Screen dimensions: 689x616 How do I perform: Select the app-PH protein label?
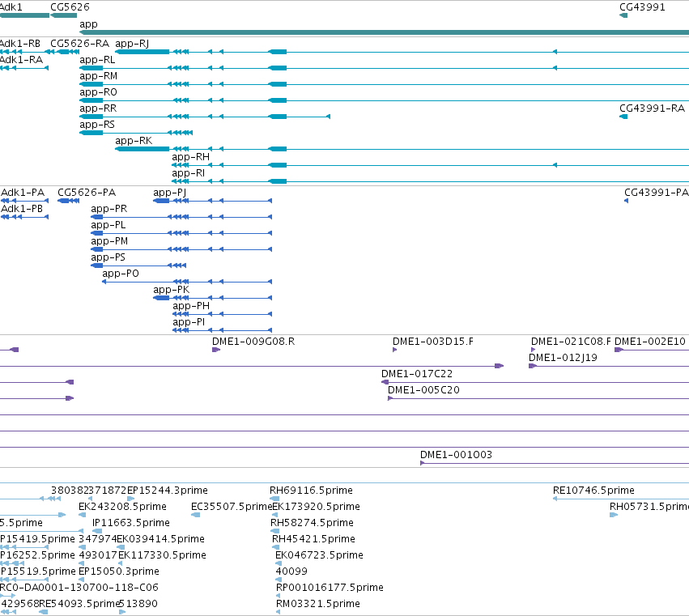(191, 306)
